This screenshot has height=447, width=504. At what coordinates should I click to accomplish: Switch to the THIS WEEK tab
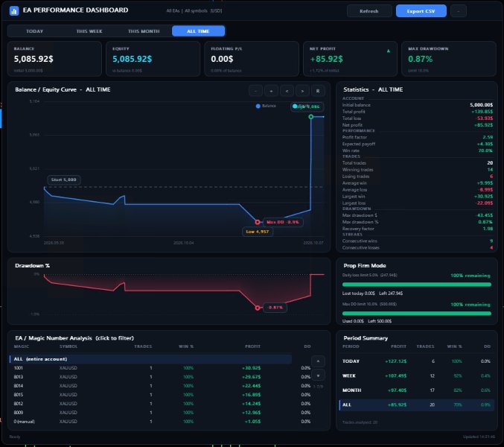pos(89,31)
